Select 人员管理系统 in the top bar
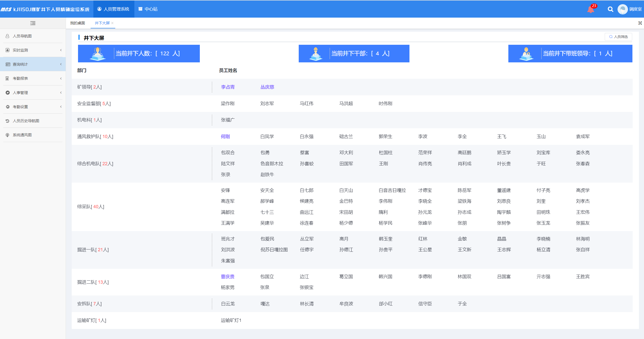 113,9
